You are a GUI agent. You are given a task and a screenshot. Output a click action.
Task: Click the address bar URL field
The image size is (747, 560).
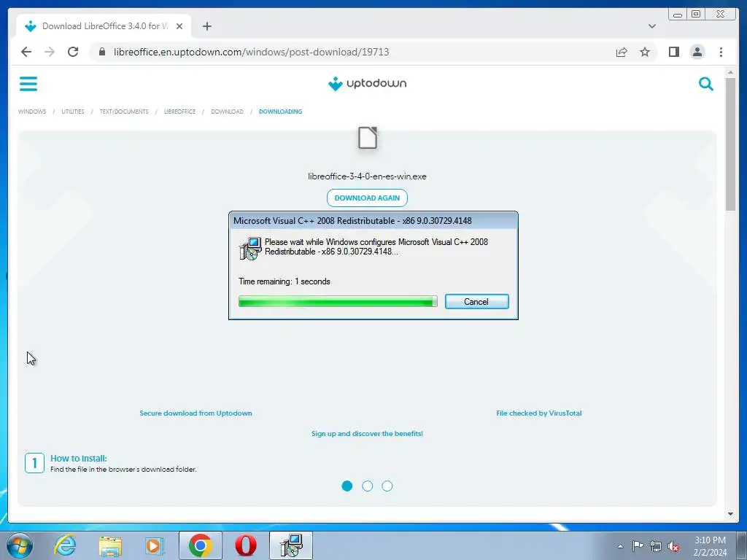tap(352, 52)
